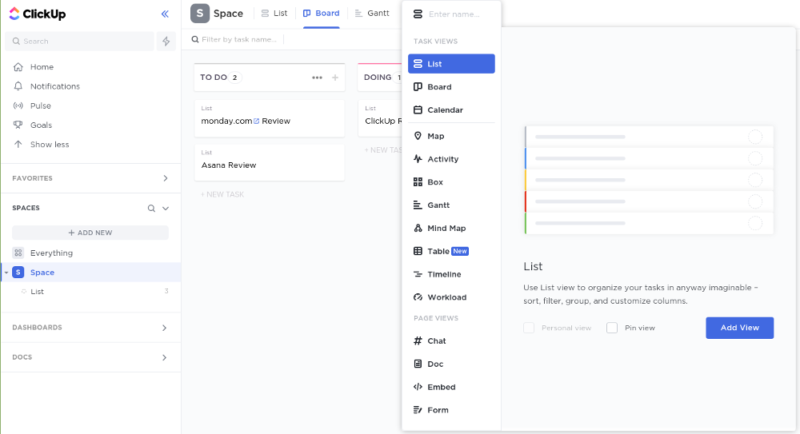Screen dimensions: 800x434
Task: Click Filter by task name field
Action: 239,39
